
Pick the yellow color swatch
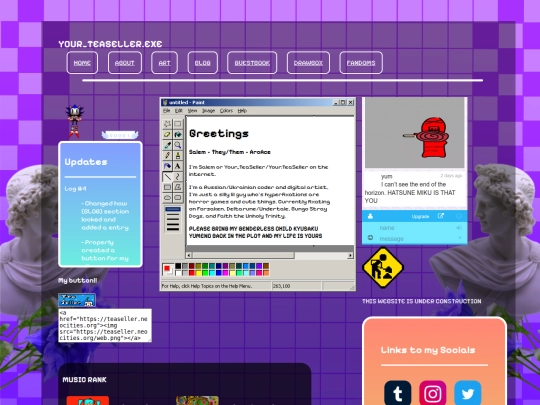point(198,273)
